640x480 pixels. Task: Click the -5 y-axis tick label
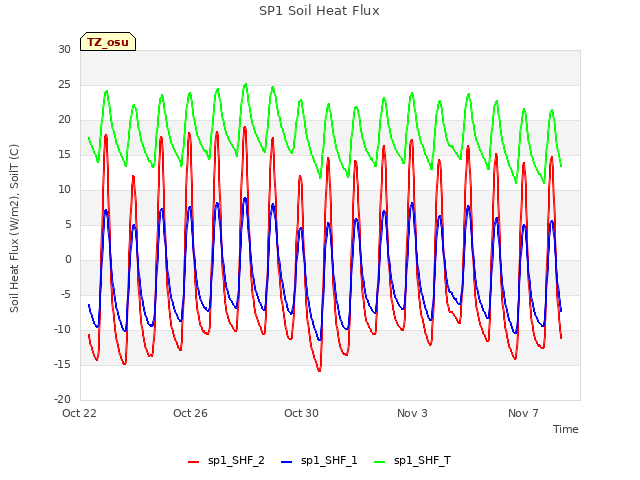(66, 294)
